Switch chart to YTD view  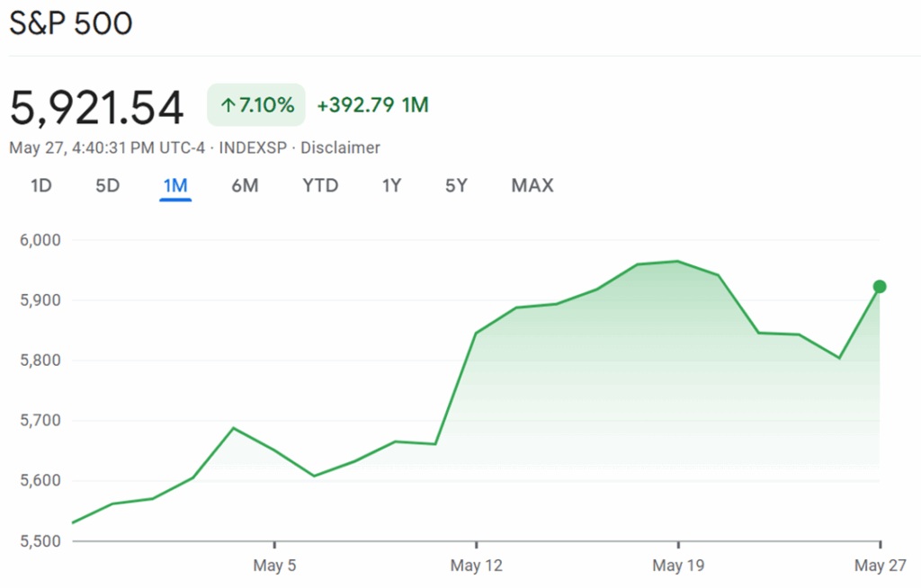[x=320, y=185]
